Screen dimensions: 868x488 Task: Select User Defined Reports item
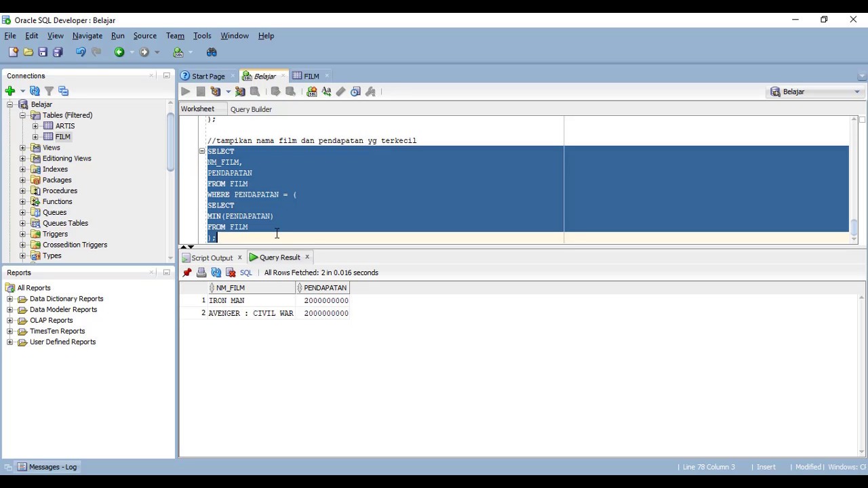point(62,342)
